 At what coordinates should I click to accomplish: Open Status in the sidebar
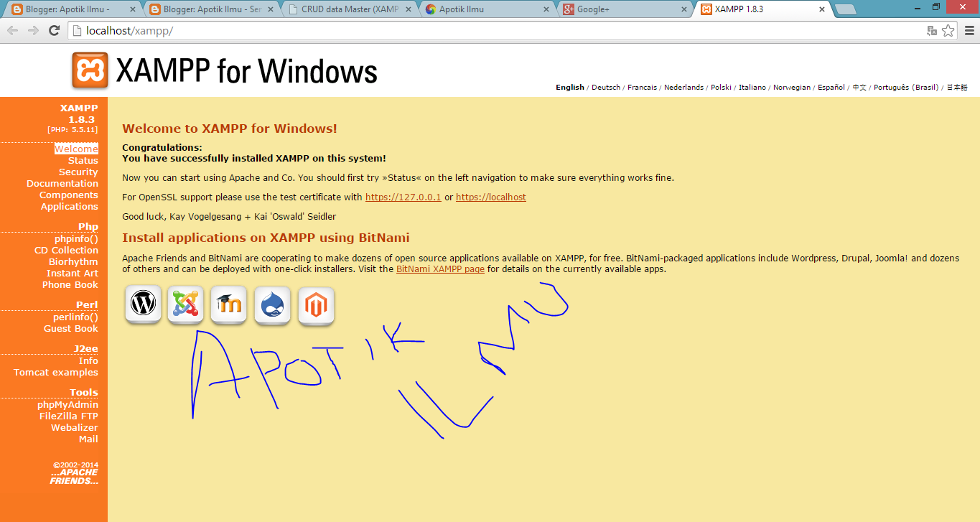(83, 160)
